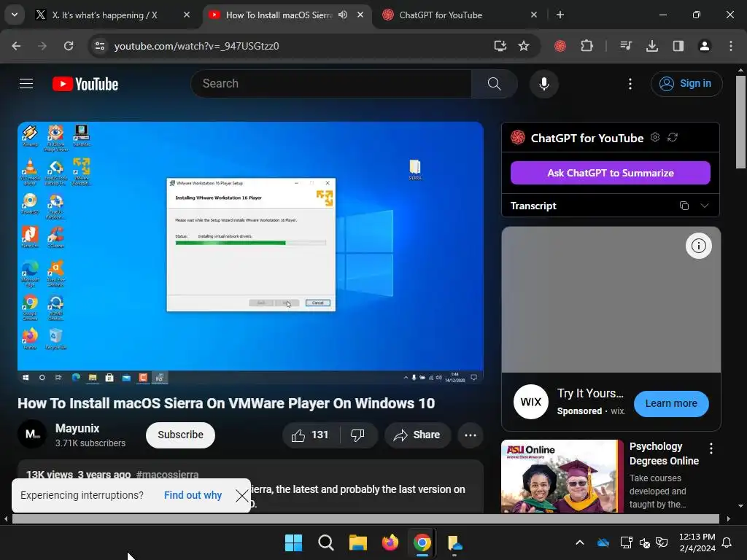Toggle the Chrome side panel icon
Viewport: 747px width, 560px height.
tap(678, 46)
